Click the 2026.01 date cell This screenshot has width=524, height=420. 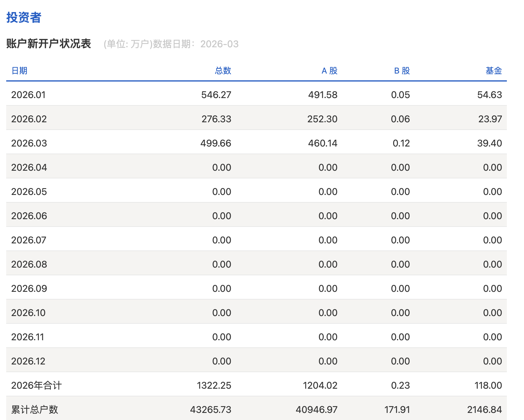coord(28,95)
